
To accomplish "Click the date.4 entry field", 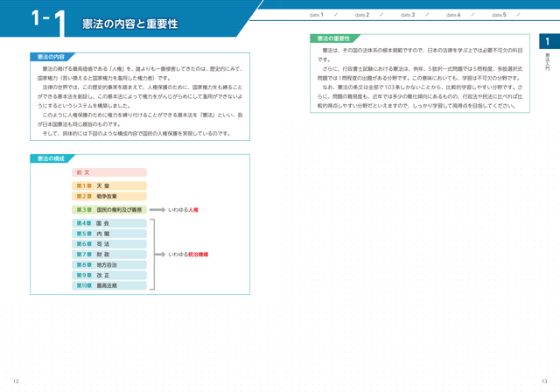I will coord(460,15).
